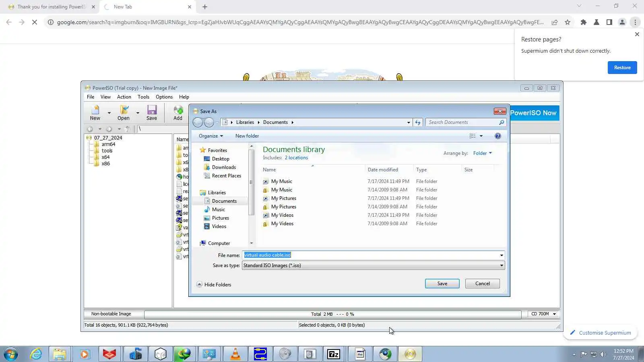Open the browser three-dot menu
Image resolution: width=644 pixels, height=362 pixels.
point(635,22)
